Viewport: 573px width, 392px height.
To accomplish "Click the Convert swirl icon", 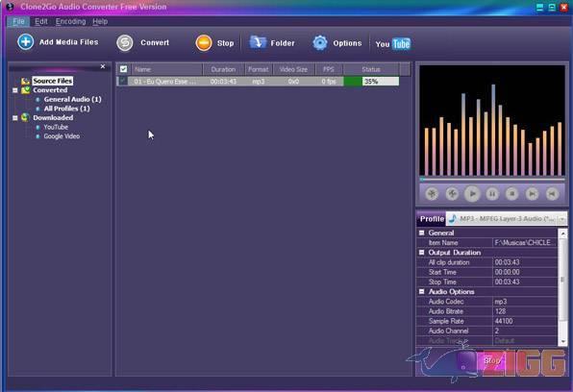I will (125, 42).
